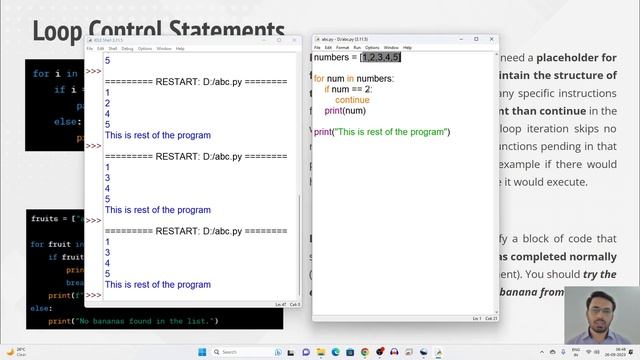Click the Ln/Col indicator in the shell status bar
Image resolution: width=640 pixels, height=360 pixels.
tap(288, 304)
